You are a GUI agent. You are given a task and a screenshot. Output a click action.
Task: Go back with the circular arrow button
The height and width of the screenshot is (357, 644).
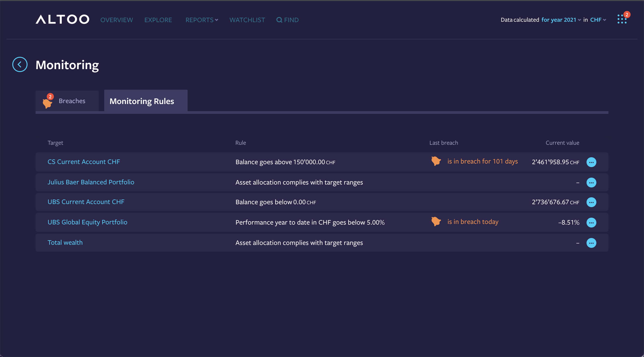20,64
